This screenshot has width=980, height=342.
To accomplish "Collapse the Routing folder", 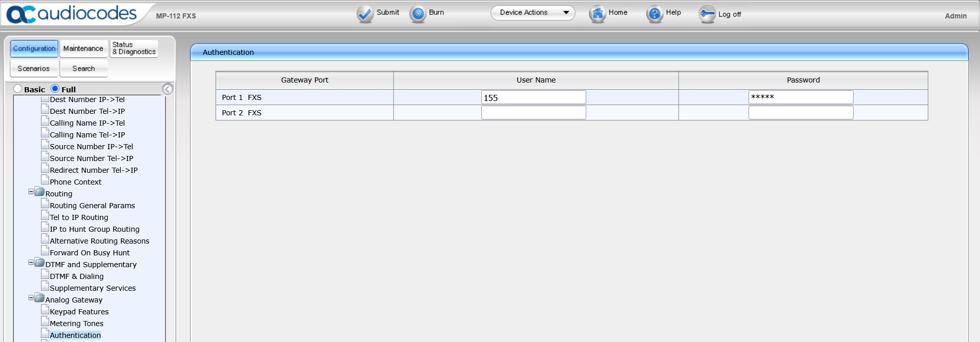I will 31,192.
